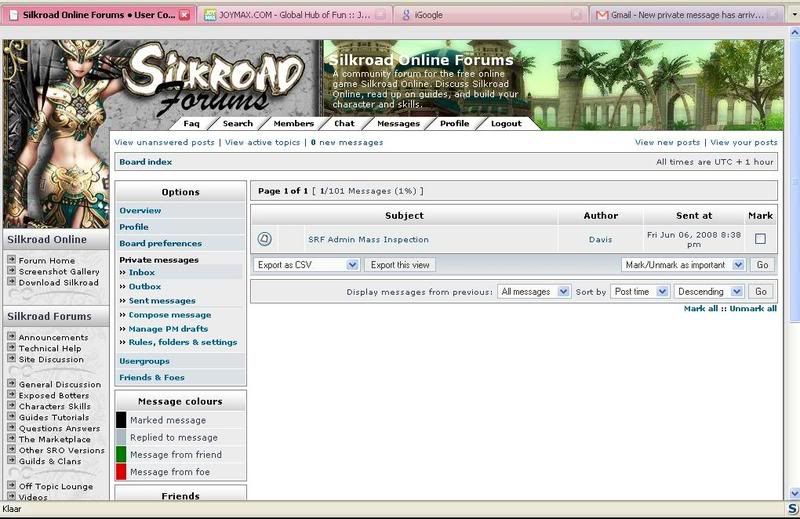Mark the SRF Admin Mass Inspection message checkbox
Screen dimensions: 800x519
pos(760,238)
